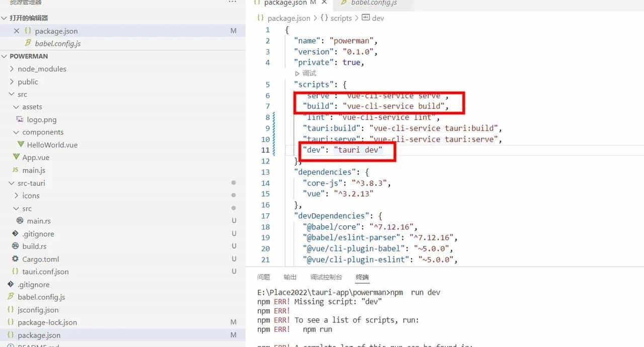The height and width of the screenshot is (347, 644).
Task: Open build.rs file
Action: pyautogui.click(x=34, y=246)
